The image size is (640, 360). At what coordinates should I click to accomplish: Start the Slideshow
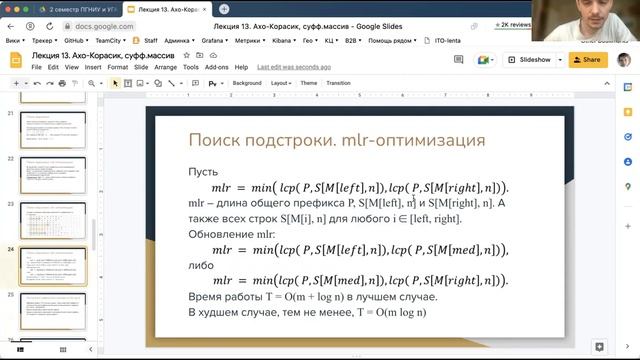[530, 60]
